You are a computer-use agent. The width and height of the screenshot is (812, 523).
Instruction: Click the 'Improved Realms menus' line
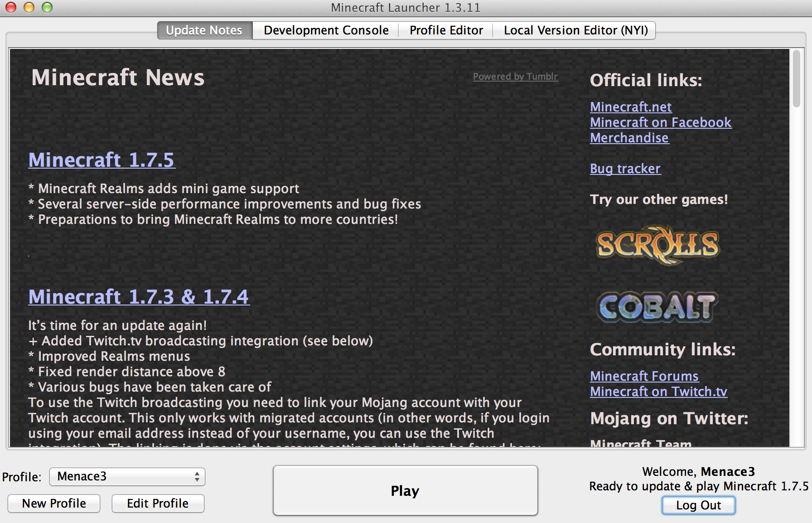point(109,356)
